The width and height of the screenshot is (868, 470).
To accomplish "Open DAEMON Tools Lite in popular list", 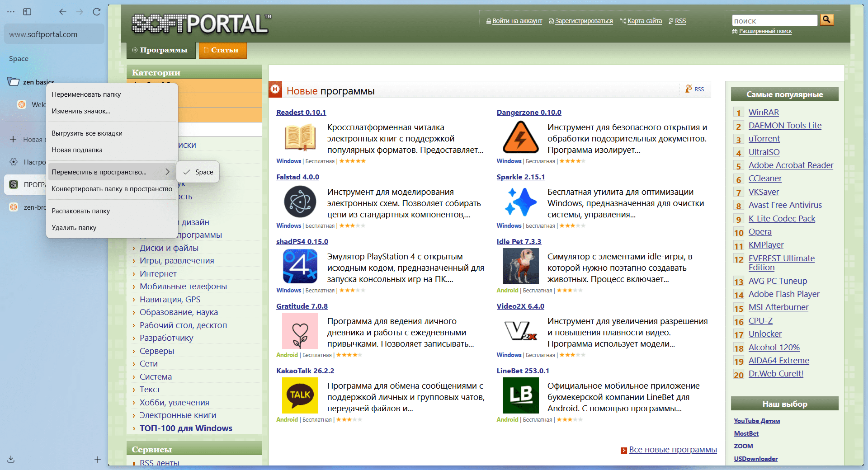I will click(785, 126).
